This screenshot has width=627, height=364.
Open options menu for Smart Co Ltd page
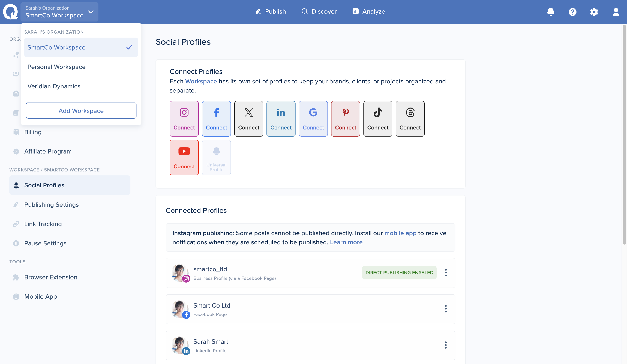[x=446, y=309]
